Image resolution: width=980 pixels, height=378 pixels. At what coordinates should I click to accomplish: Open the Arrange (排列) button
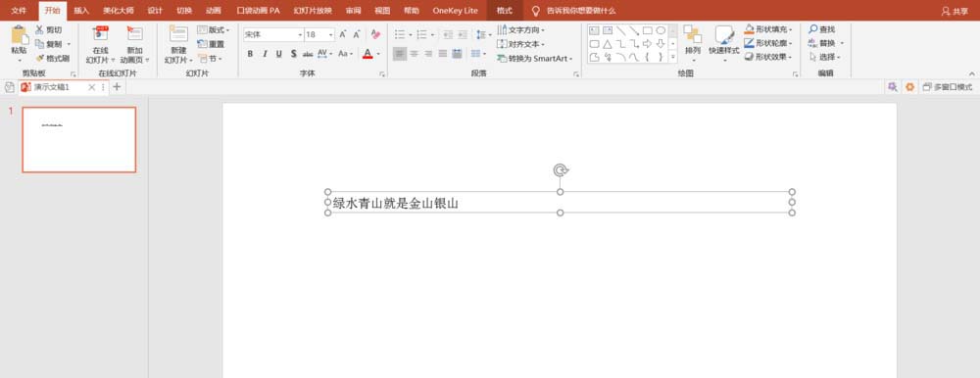point(693,42)
